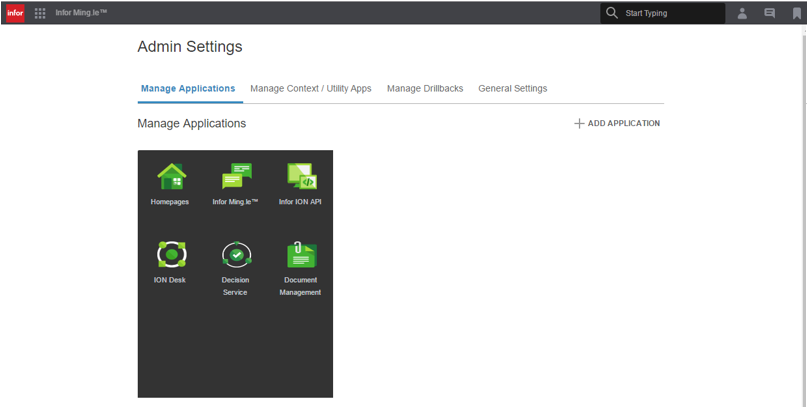
Task: Select the Manage Applications tab
Action: pyautogui.click(x=188, y=89)
